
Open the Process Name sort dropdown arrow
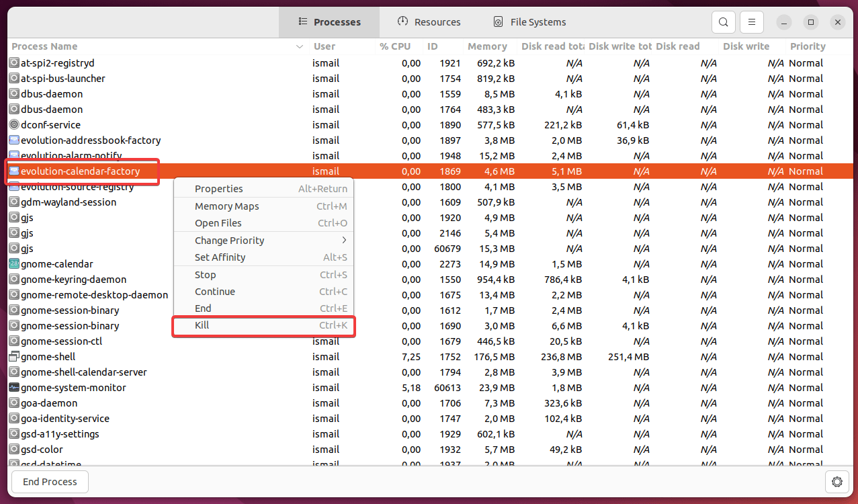click(x=299, y=46)
